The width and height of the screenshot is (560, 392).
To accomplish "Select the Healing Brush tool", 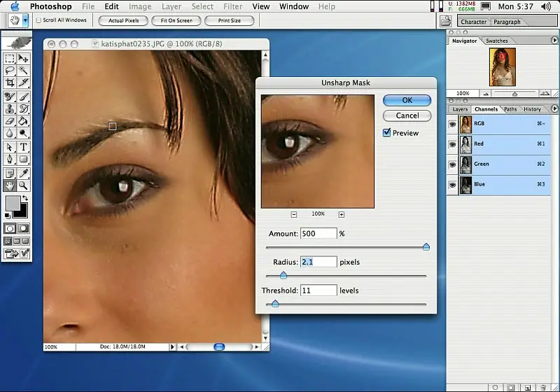I will pyautogui.click(x=10, y=97).
